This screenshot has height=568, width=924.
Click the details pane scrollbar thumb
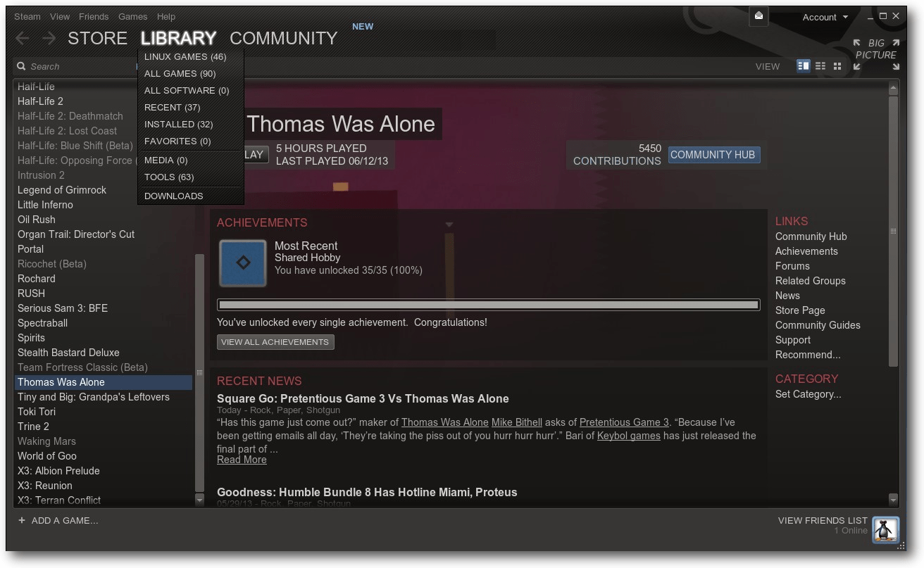[893, 232]
